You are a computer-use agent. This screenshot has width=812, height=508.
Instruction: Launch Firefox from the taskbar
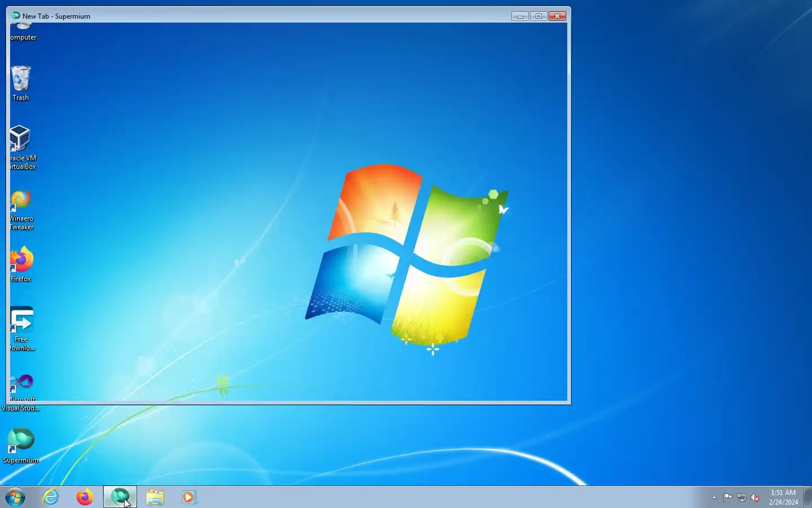85,497
